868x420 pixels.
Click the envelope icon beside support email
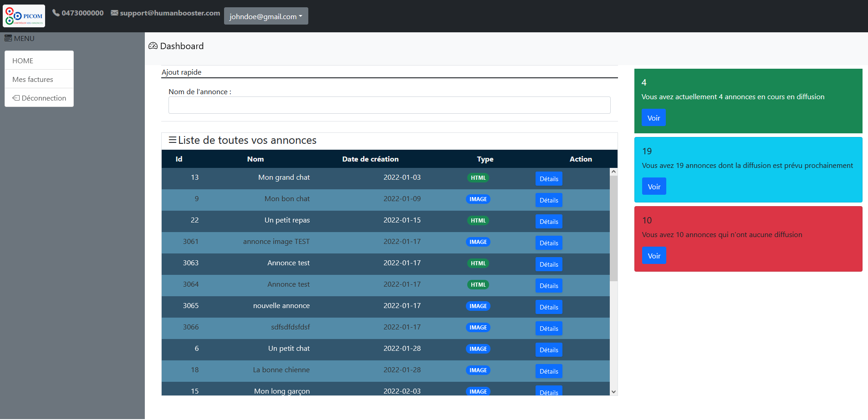[114, 13]
